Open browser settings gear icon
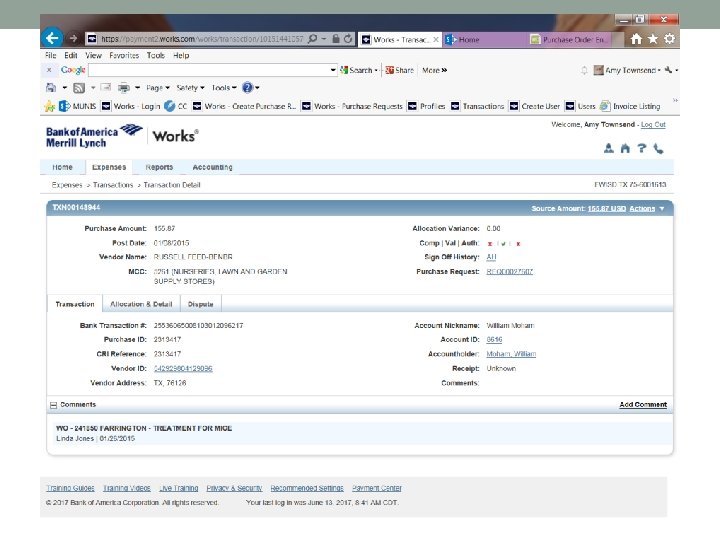The width and height of the screenshot is (720, 540). pyautogui.click(x=669, y=39)
